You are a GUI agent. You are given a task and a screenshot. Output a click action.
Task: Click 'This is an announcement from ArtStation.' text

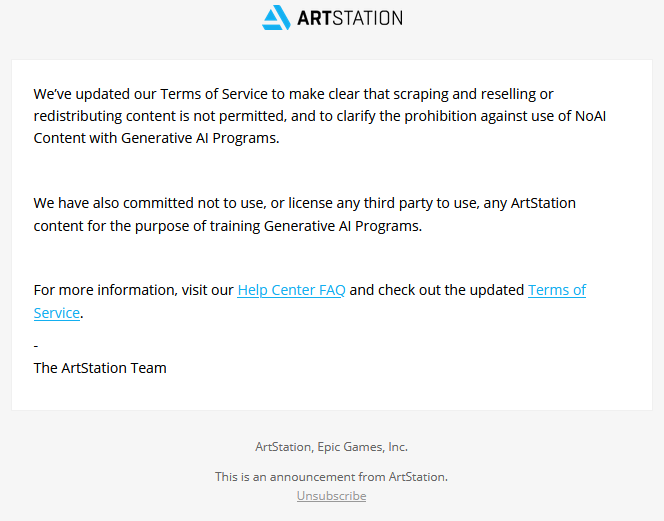click(x=332, y=477)
